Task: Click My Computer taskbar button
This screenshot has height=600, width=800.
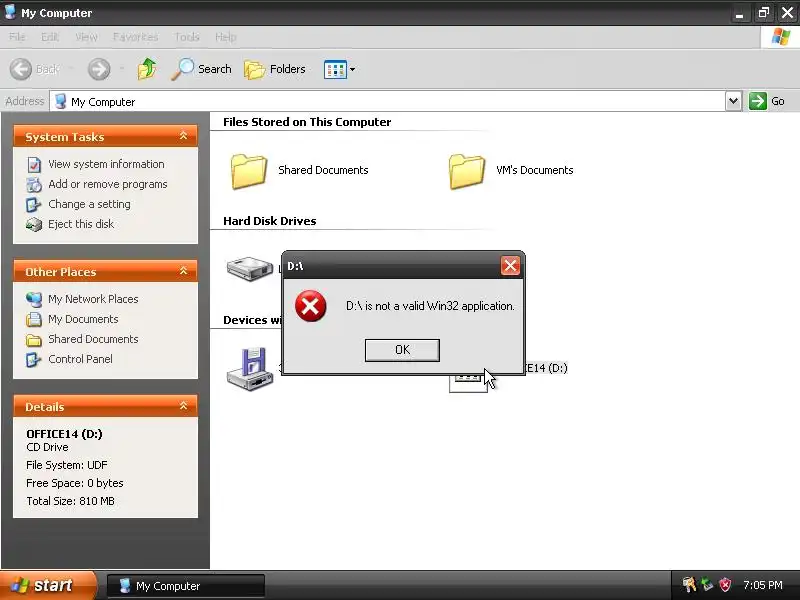Action: 186,586
